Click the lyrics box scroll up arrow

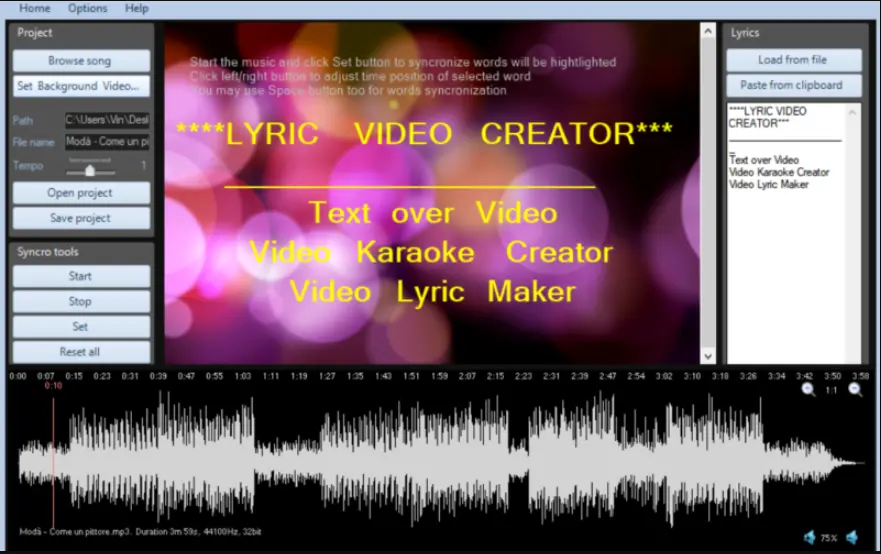click(852, 112)
